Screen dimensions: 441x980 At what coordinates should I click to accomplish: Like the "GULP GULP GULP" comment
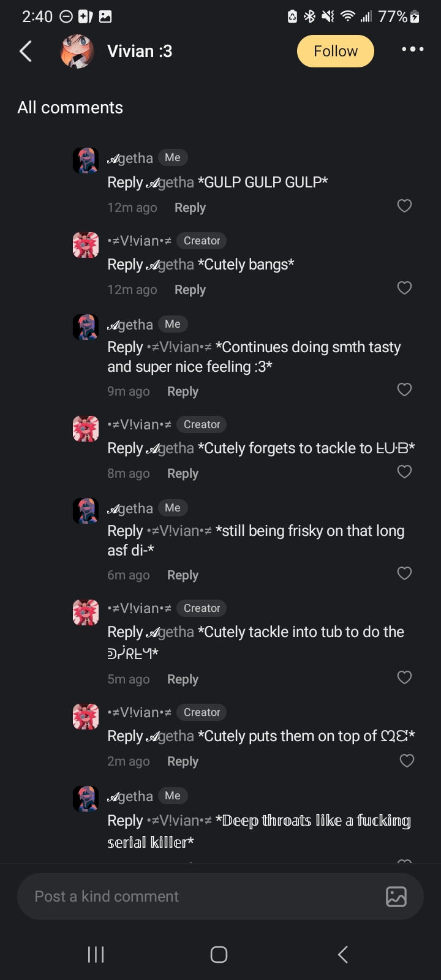pyautogui.click(x=404, y=206)
